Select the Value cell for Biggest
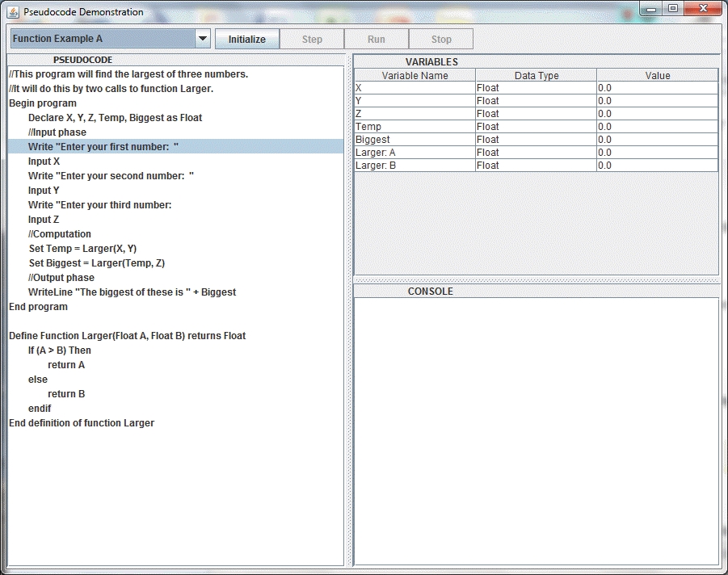Image resolution: width=728 pixels, height=575 pixels. pyautogui.click(x=657, y=140)
